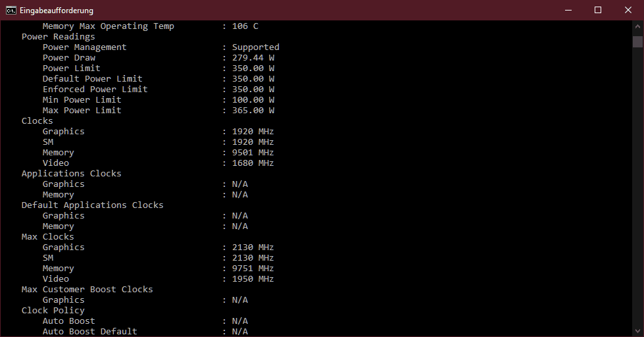
Task: Maximize the Eingabeaufforderung window
Action: [598, 11]
